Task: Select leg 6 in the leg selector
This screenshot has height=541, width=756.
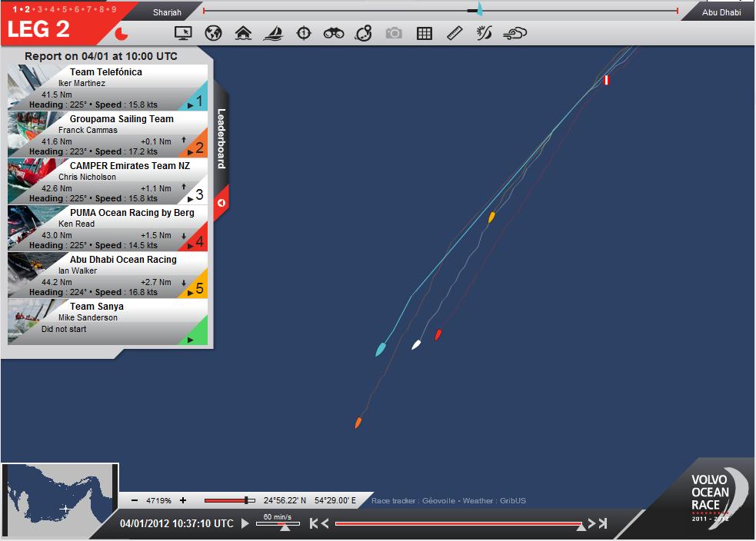Action: click(77, 9)
